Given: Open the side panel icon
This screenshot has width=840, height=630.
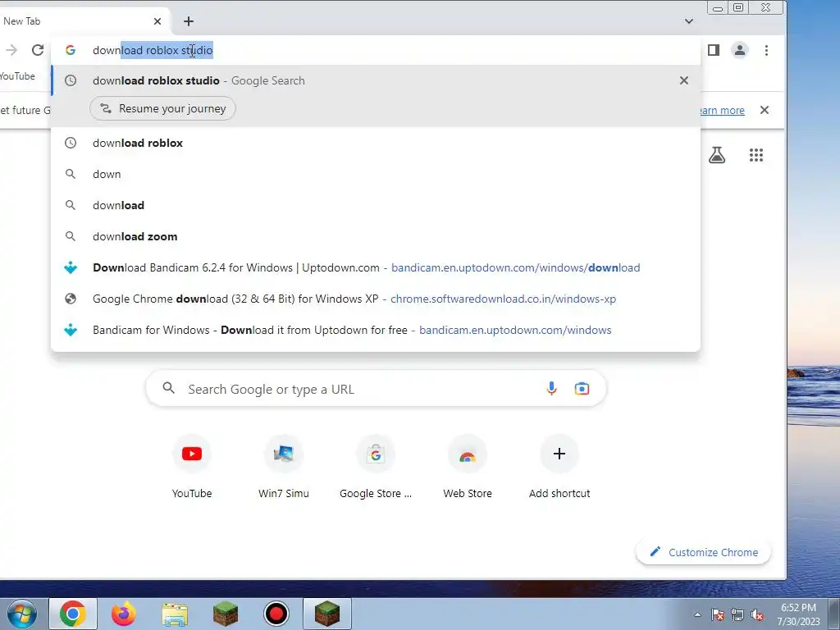Looking at the screenshot, I should click(714, 50).
